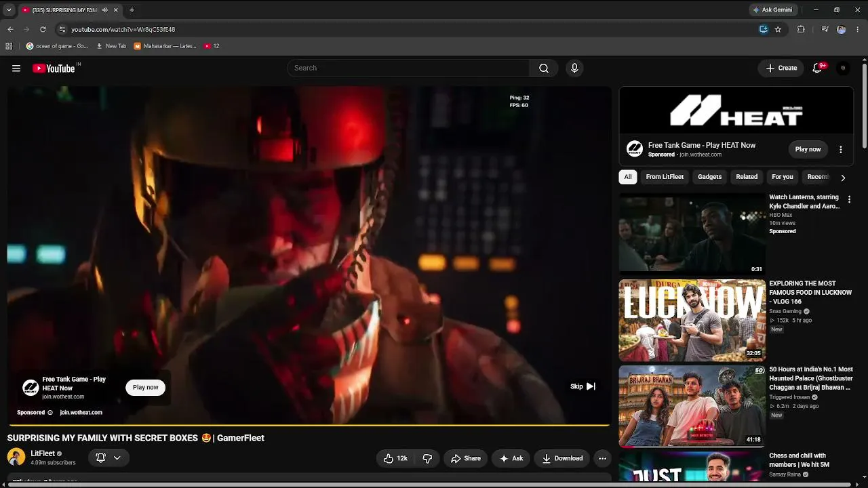Click the search magnifier button

[x=544, y=68]
